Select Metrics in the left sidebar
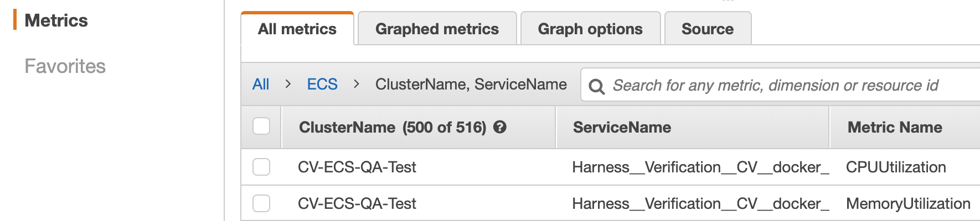Screen dimensions: 980x221 pyautogui.click(x=56, y=20)
